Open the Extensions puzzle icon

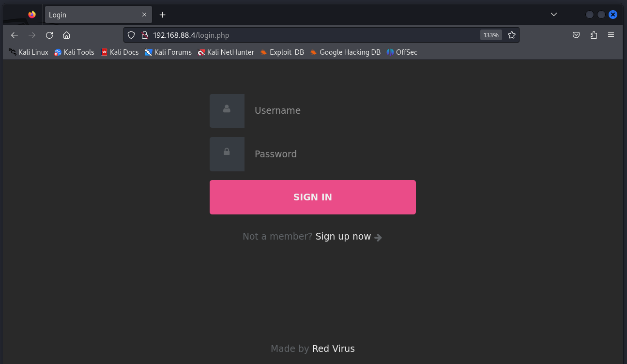(594, 35)
